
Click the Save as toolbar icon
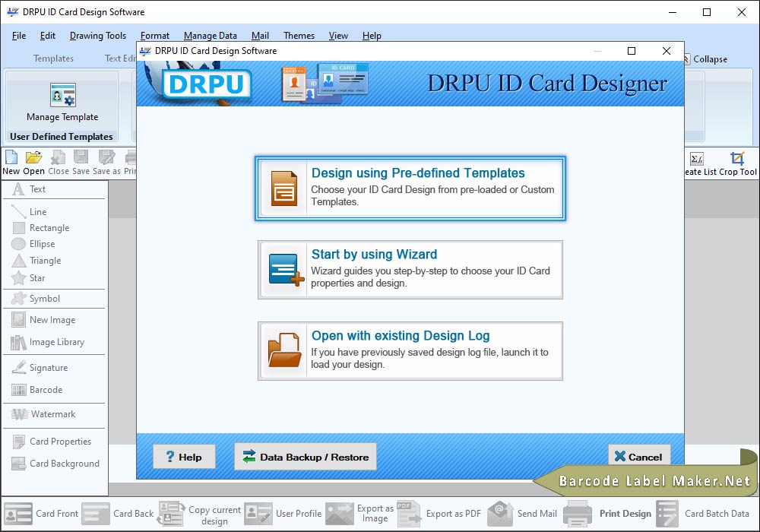106,157
